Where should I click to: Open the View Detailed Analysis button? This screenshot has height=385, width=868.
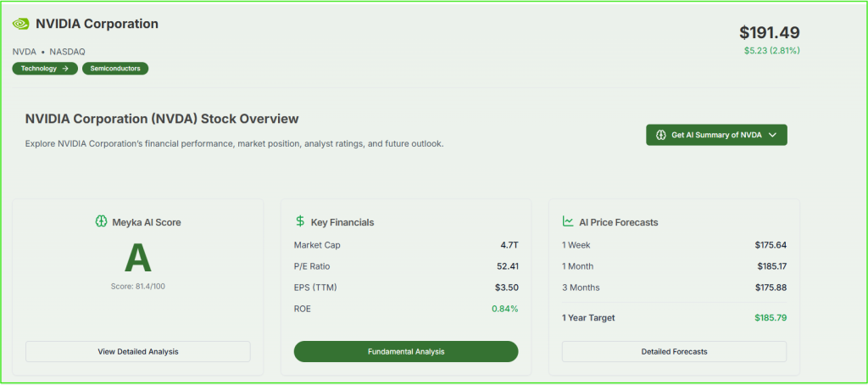tap(137, 351)
